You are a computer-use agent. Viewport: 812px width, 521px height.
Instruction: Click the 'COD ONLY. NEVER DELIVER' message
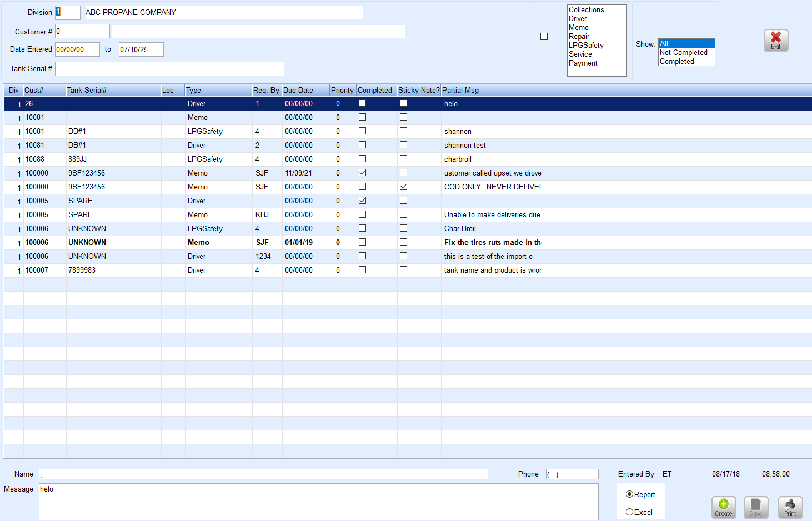[x=493, y=187]
